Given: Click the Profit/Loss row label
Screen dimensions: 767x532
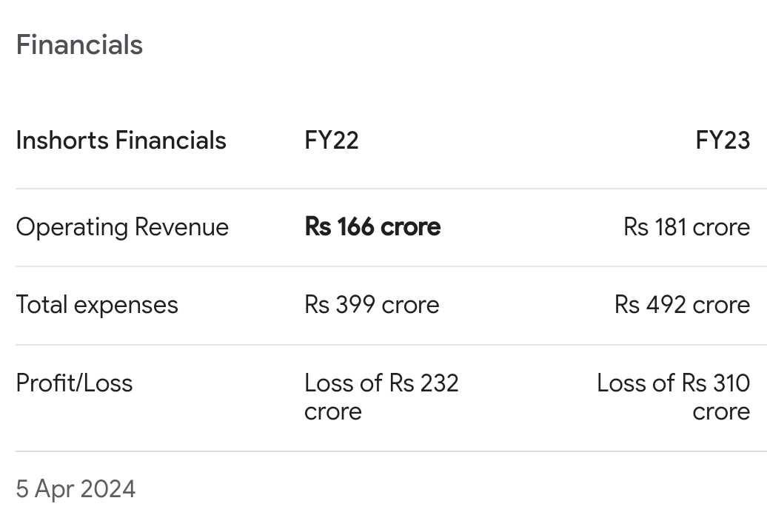Looking at the screenshot, I should 74,383.
